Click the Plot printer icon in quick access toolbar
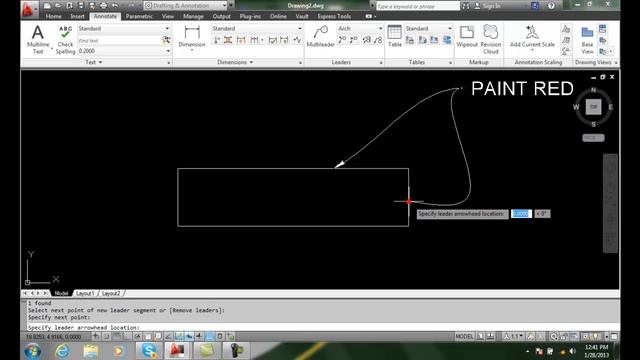This screenshot has width=640, height=360. (104, 6)
